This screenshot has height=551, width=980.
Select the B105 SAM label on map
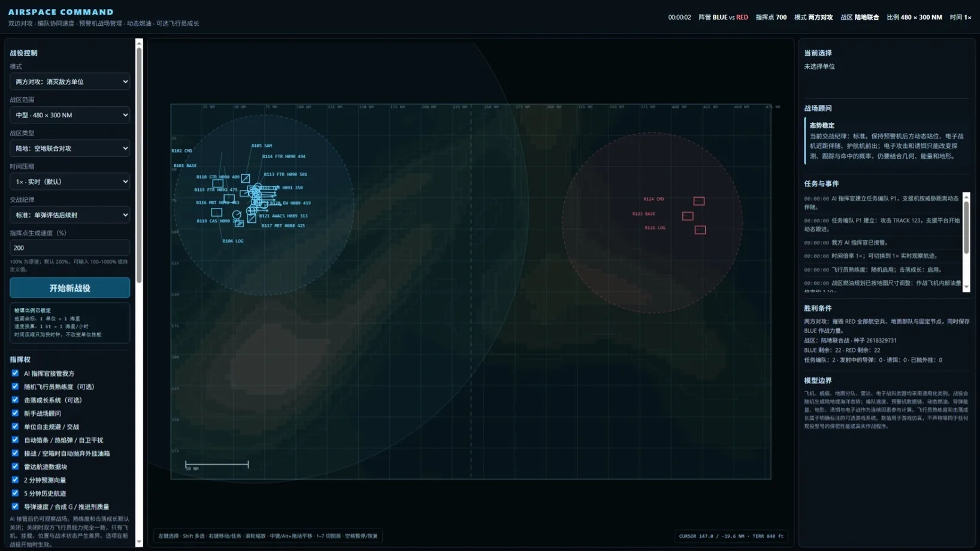[262, 146]
